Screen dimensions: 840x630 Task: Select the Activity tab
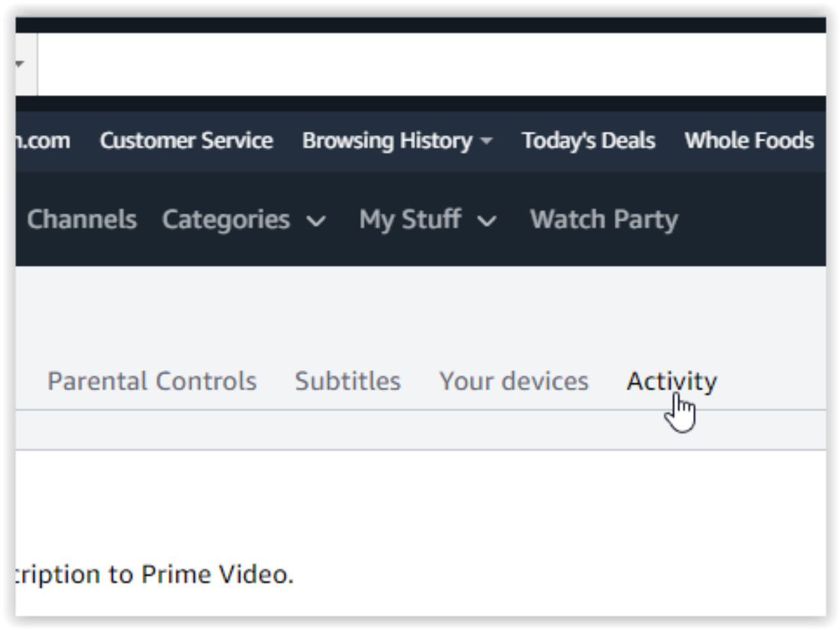(x=671, y=381)
